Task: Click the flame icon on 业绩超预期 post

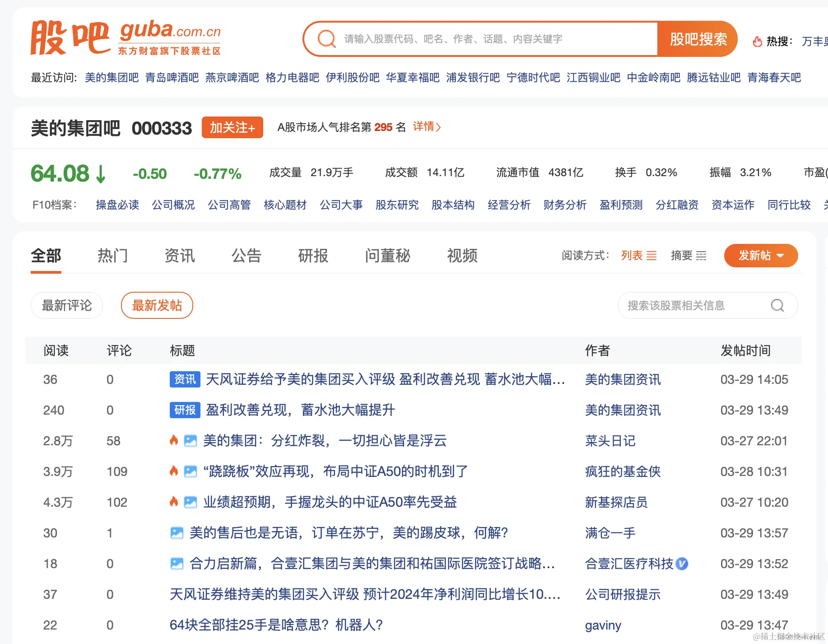Action: click(x=174, y=502)
